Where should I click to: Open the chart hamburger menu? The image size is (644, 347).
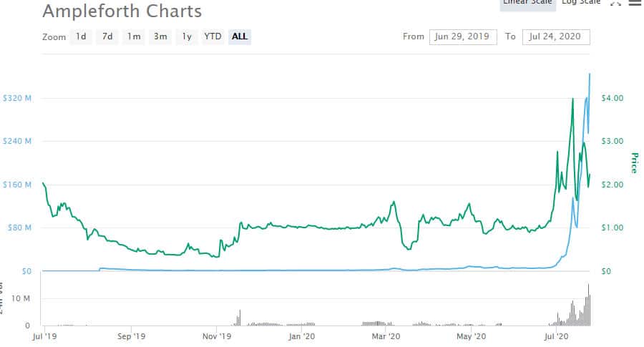[635, 3]
